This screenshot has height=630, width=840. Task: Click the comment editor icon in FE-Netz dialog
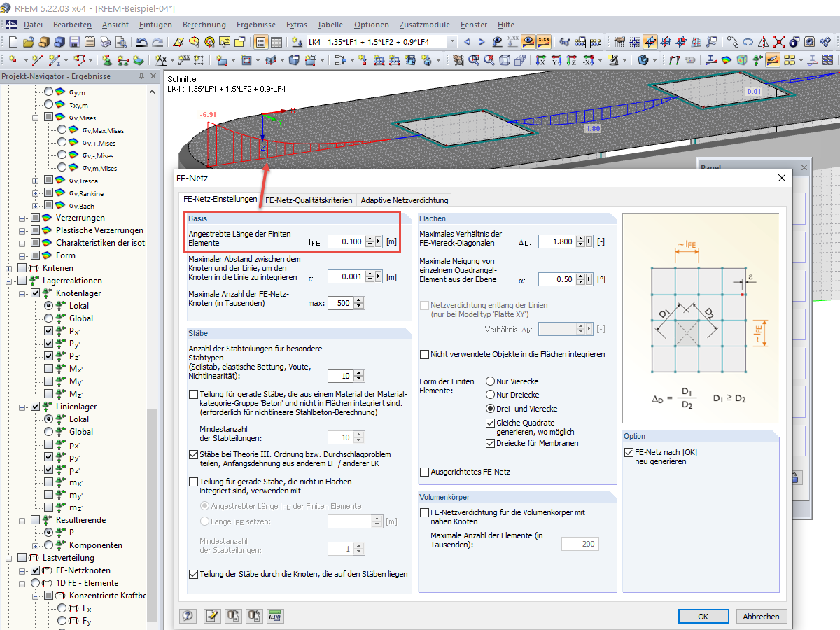point(212,616)
